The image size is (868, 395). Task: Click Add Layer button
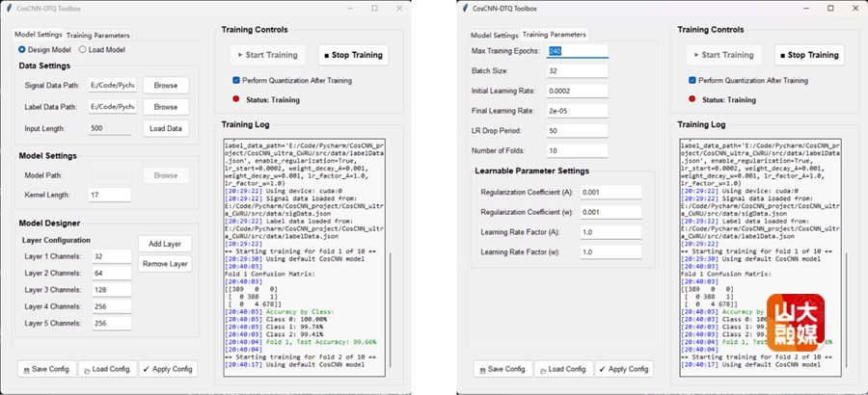[165, 244]
